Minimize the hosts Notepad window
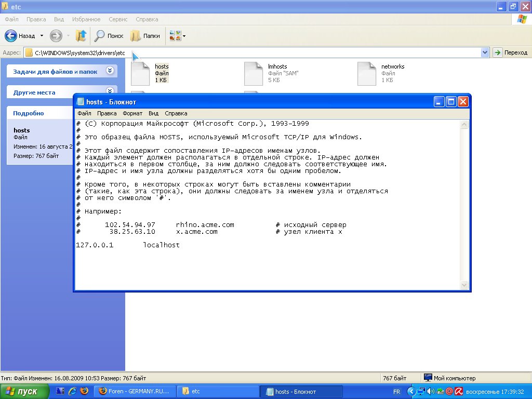Viewport: 532px width, 399px height. (439, 102)
